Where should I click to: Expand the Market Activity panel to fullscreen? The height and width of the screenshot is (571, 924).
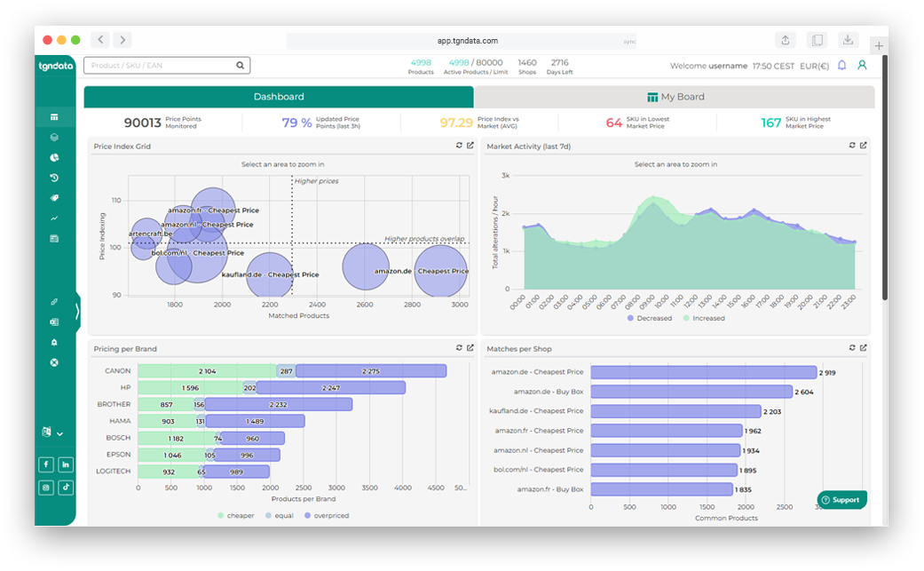[862, 146]
